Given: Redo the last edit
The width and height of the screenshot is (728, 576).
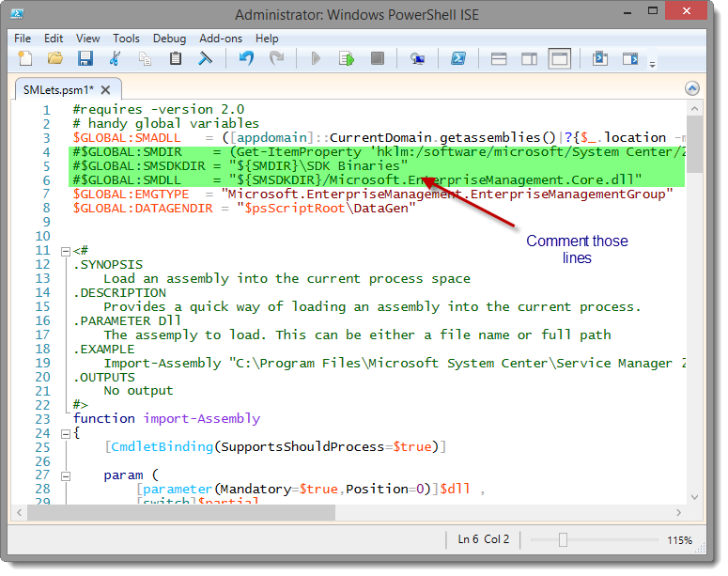Looking at the screenshot, I should coord(277,58).
